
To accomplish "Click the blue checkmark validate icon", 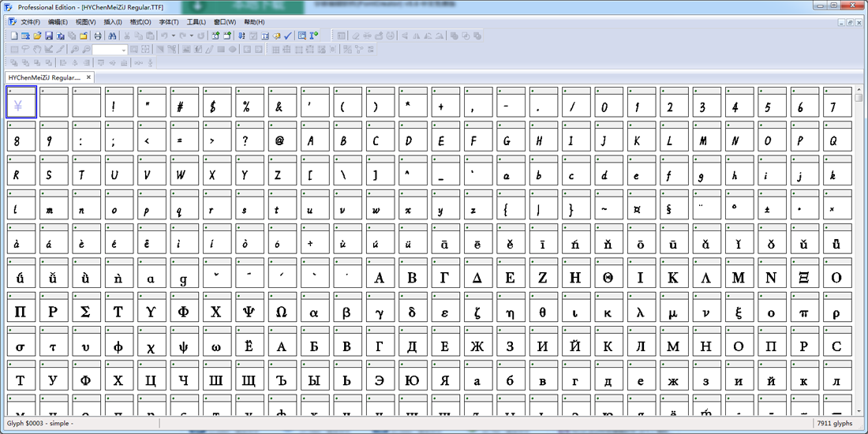I will point(288,36).
